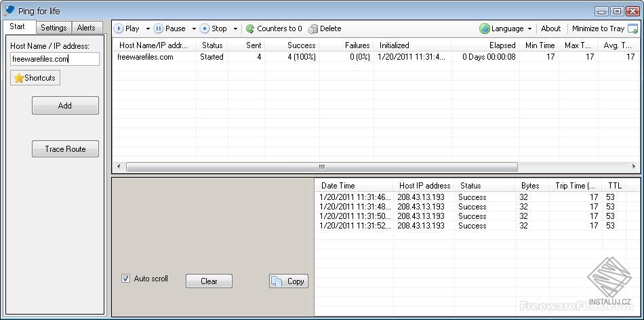Screen dimensions: 644x320
Task: Switch to the Start tab
Action: (x=18, y=26)
